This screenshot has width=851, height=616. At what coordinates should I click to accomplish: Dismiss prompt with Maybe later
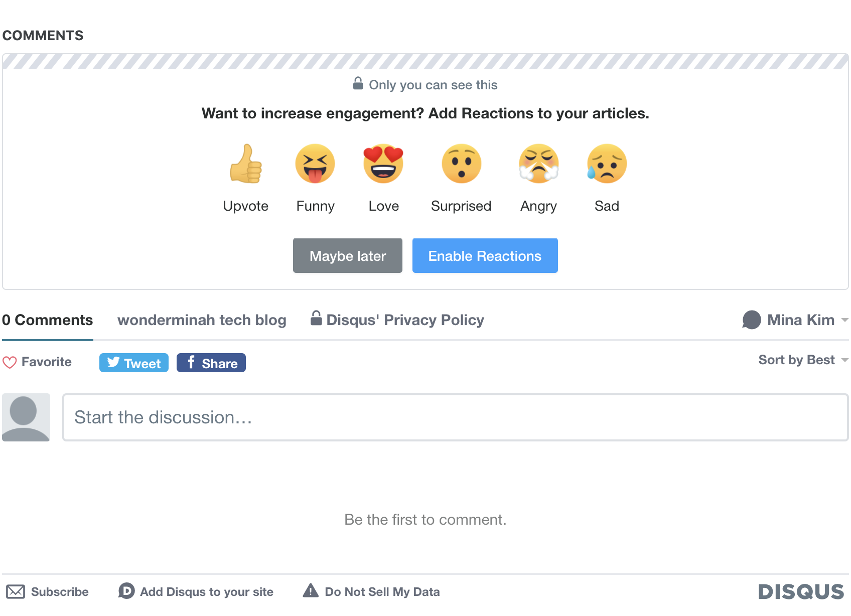[x=348, y=256]
